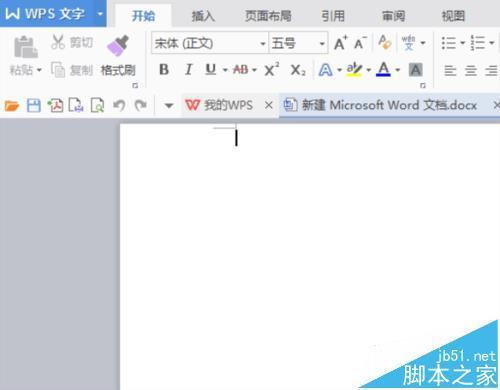Viewport: 500px width, 390px height.
Task: Click the phonetic guide (wén 文) icon
Action: point(409,43)
